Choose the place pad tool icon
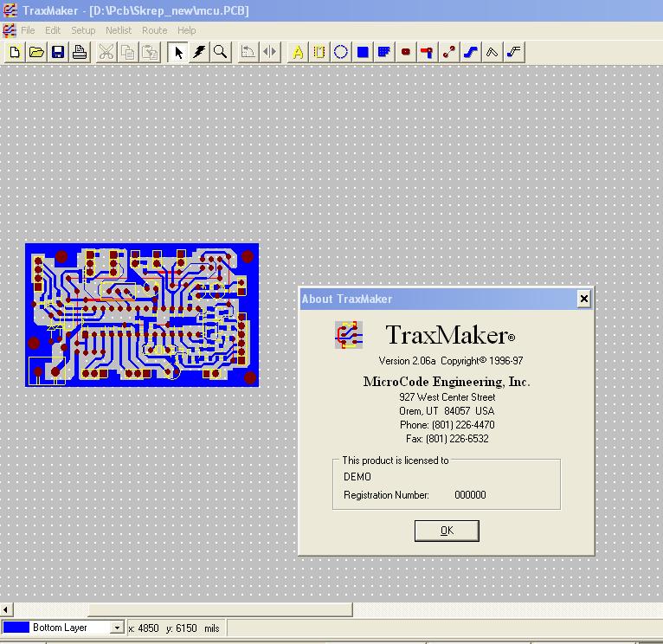This screenshot has width=663, height=644. click(405, 52)
